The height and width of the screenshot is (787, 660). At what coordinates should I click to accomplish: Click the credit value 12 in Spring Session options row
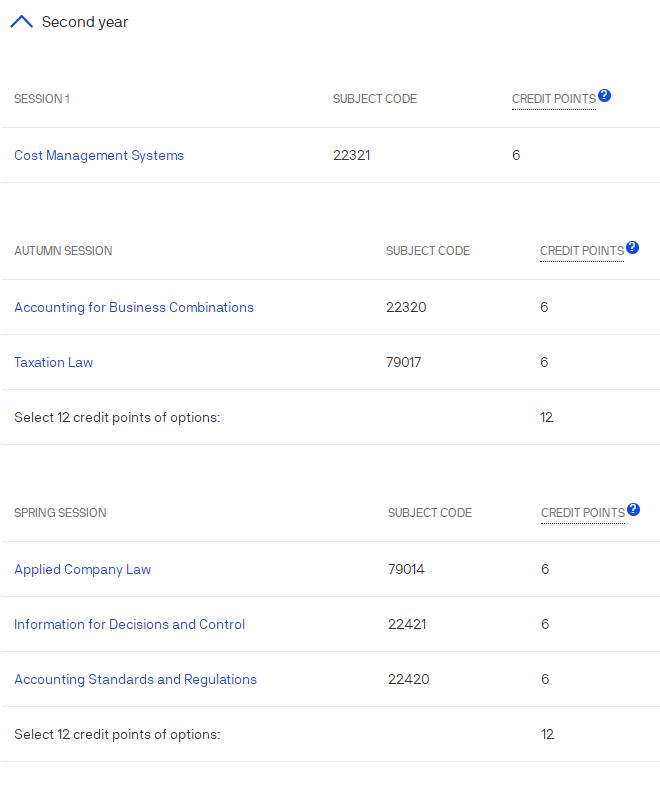tap(548, 735)
